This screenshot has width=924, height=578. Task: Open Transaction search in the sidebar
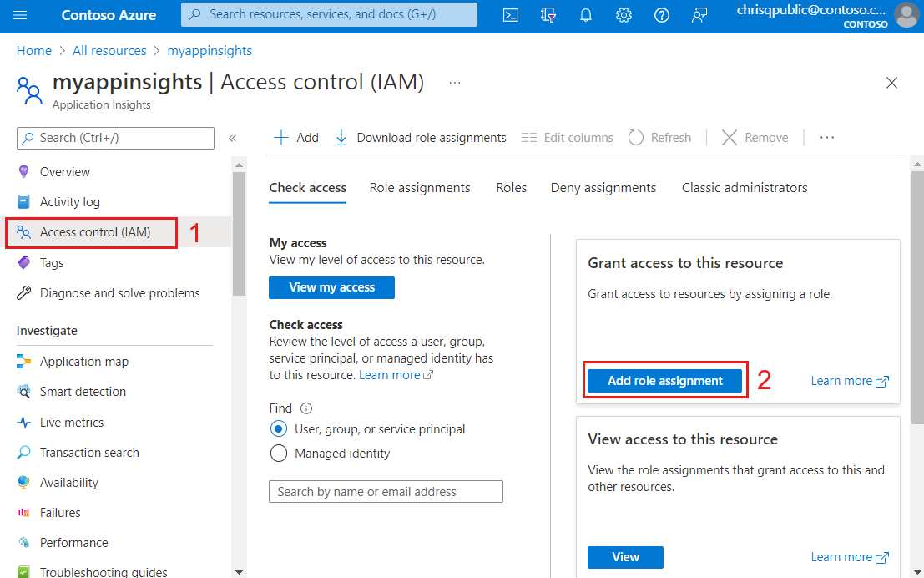(x=86, y=452)
